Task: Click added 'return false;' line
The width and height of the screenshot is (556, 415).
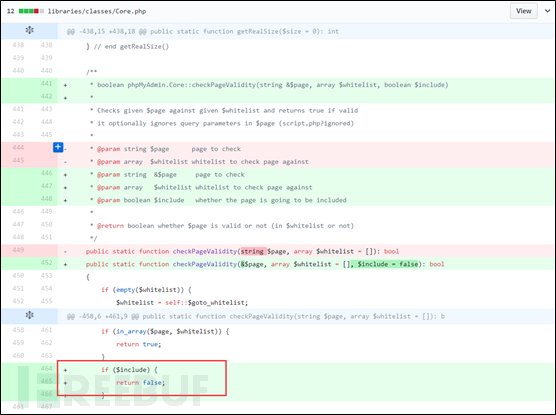Action: click(x=140, y=382)
